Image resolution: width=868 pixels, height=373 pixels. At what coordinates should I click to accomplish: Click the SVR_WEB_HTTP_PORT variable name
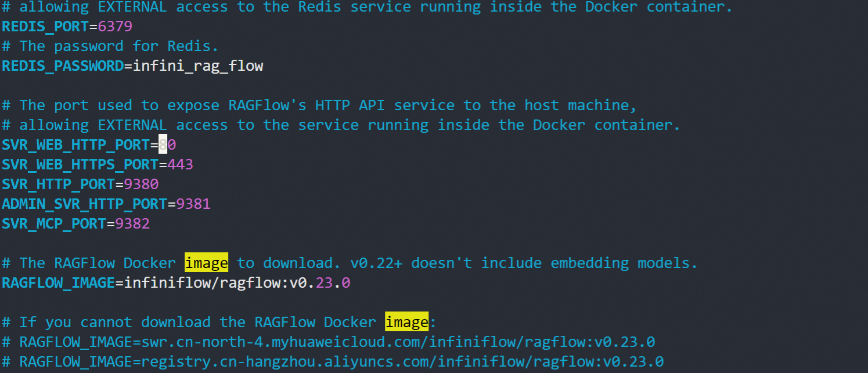pos(75,145)
